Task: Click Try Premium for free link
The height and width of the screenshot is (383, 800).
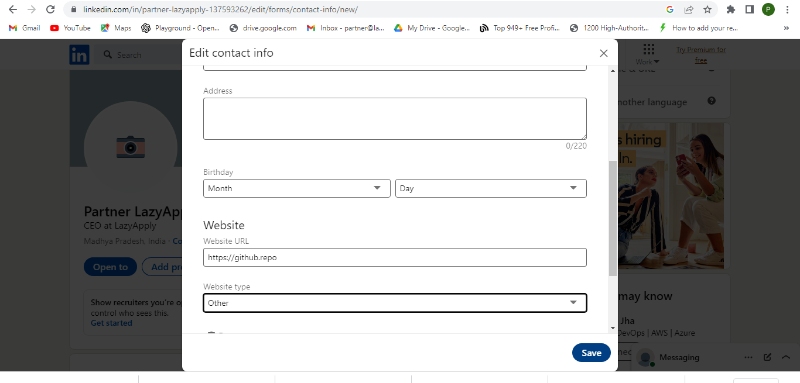Action: click(701, 55)
